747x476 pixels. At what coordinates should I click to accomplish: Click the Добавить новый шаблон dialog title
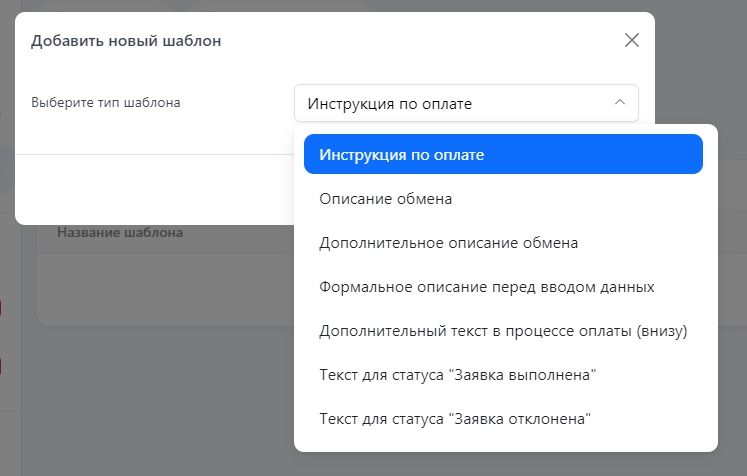pos(126,41)
